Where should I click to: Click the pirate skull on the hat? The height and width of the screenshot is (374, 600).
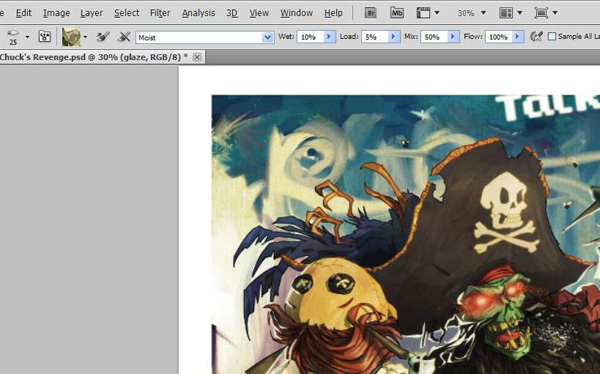(x=504, y=199)
